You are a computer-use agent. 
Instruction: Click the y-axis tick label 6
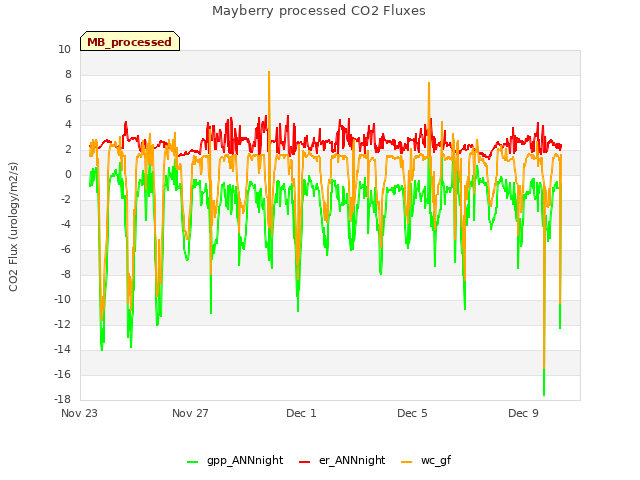[68, 100]
